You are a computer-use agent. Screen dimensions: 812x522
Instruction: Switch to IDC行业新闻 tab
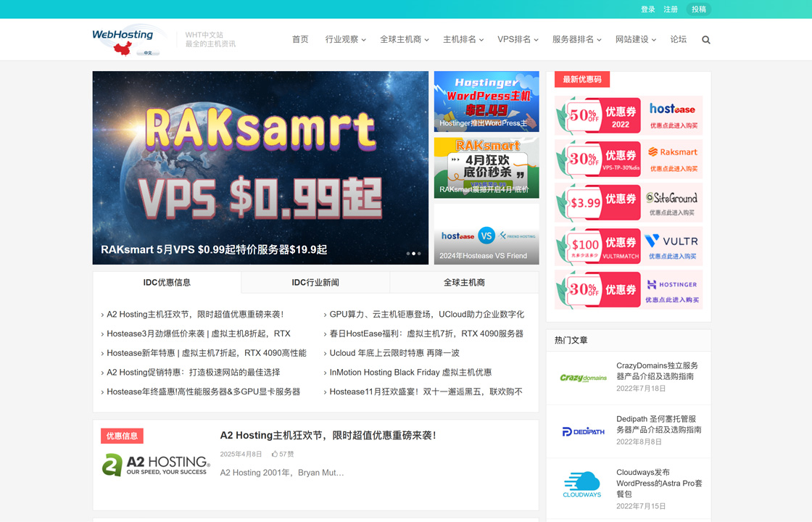[x=315, y=282]
